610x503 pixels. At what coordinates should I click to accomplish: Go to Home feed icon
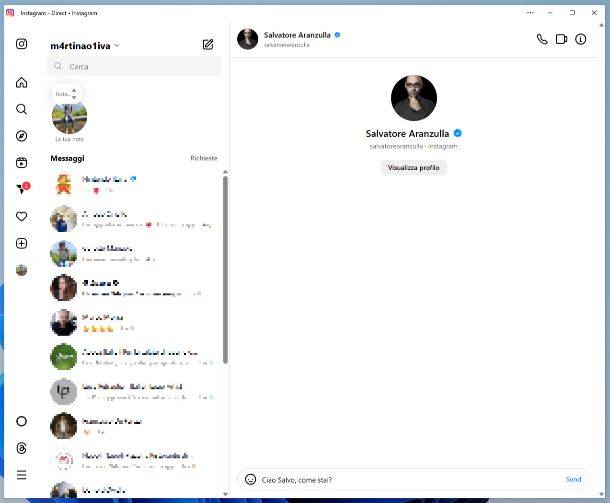tap(21, 82)
